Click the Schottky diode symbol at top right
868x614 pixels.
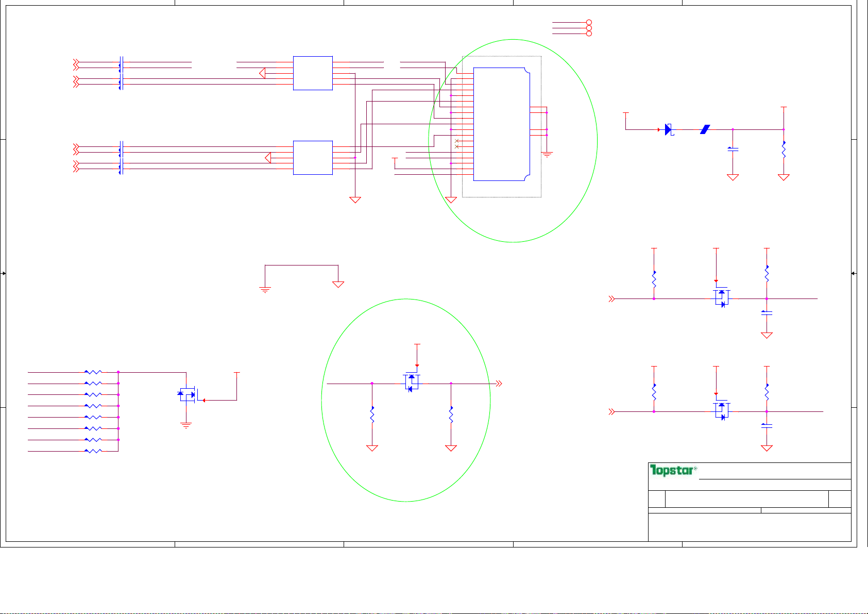[x=668, y=129]
